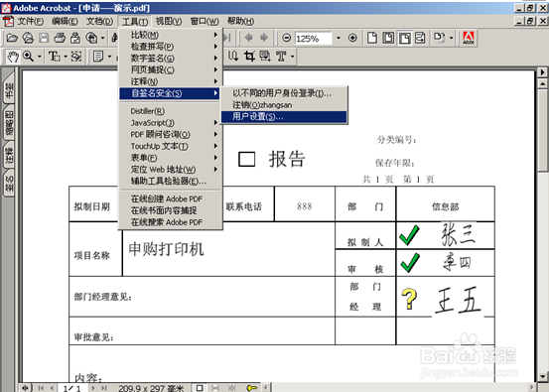Screen dimensions: 549x392
Task: Click the Rotate view icon
Action: tap(439, 38)
